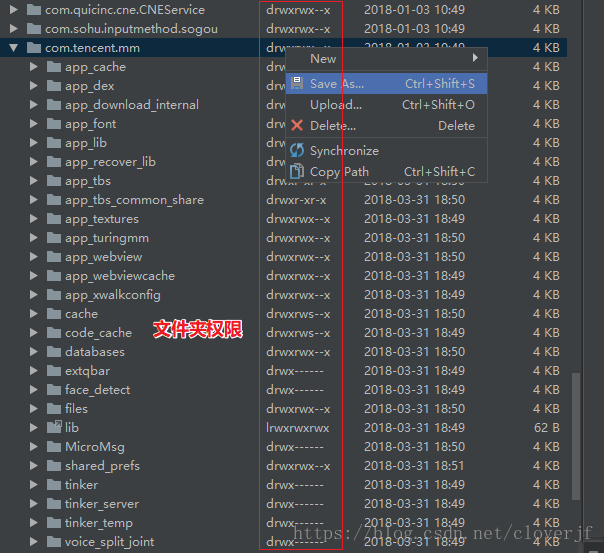Click the app_turingmm folder icon
This screenshot has width=604, height=553.
click(54, 238)
